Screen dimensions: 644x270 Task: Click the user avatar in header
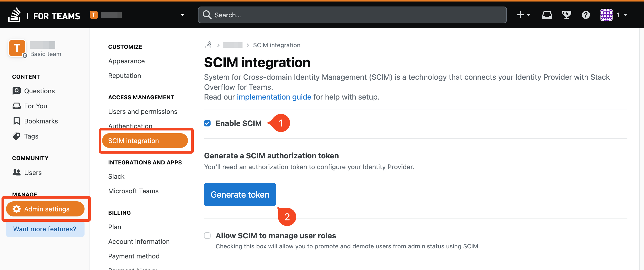607,15
